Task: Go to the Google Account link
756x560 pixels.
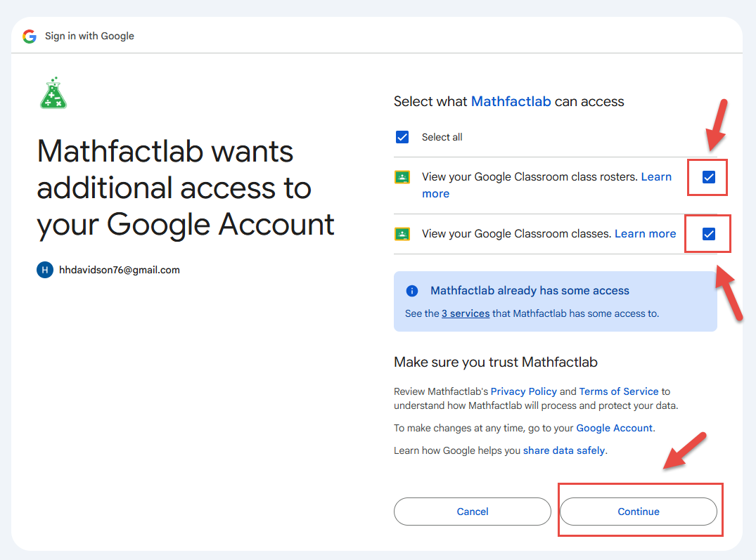Action: pos(614,428)
